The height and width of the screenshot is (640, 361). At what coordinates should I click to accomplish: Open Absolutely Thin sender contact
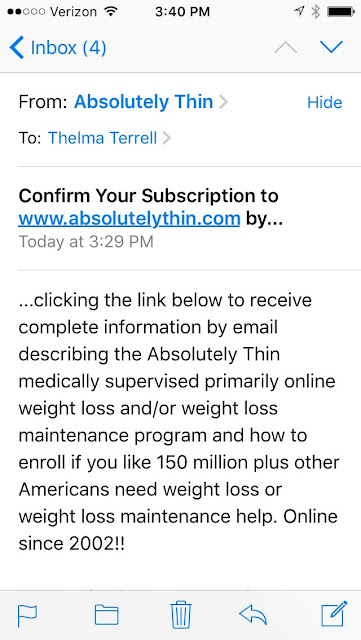pos(143,102)
